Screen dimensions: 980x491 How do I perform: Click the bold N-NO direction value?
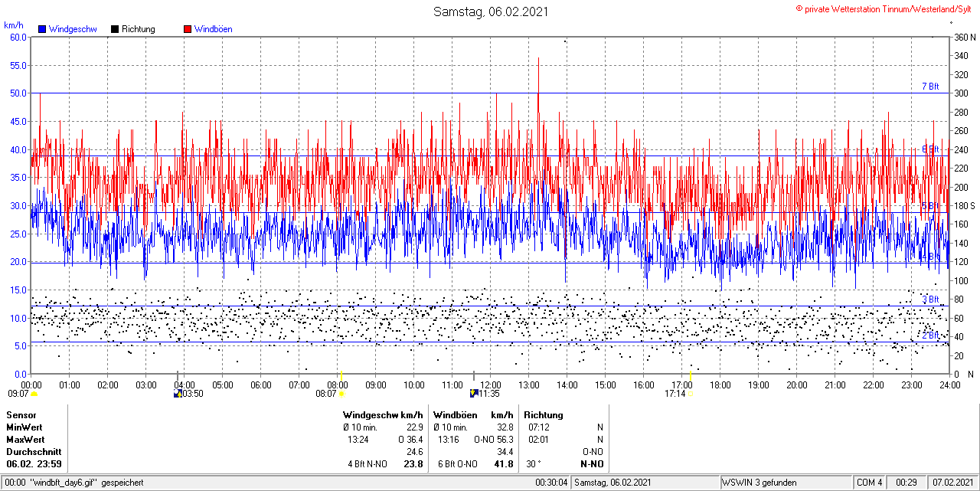click(x=591, y=464)
